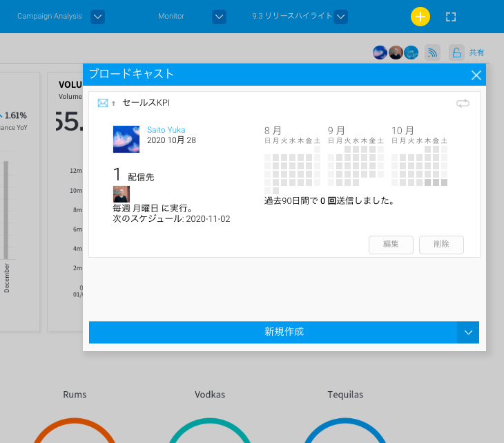Click the first jellyfish user avatar in header

point(380,53)
